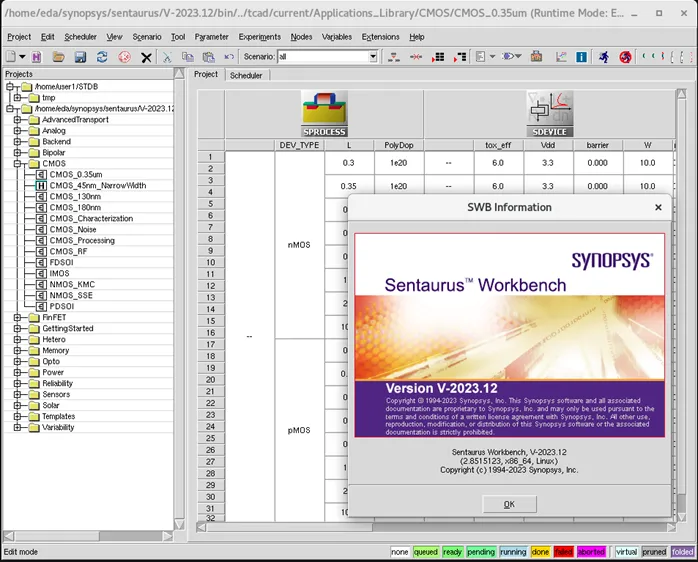Viewport: 698px width, 562px height.
Task: Click the toolbox icon in toolbar
Action: (x=536, y=57)
